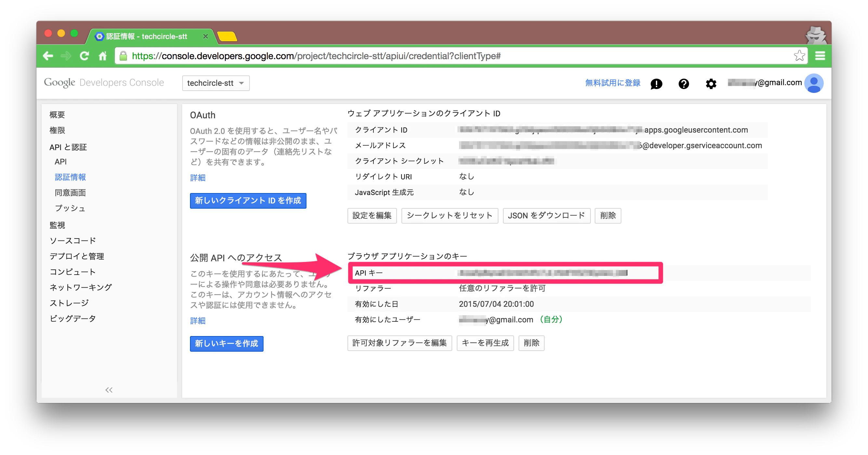This screenshot has width=868, height=455.
Task: Open 権限 in the sidebar
Action: [57, 130]
